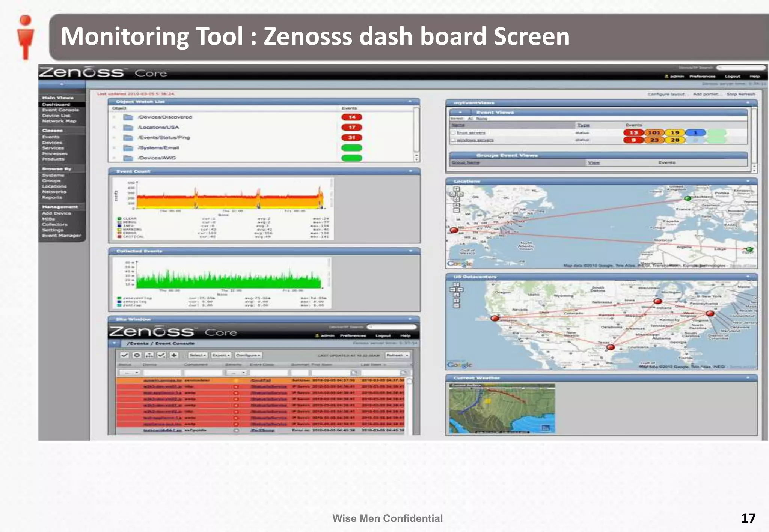Tick the windows servers checkbox
The width and height of the screenshot is (769, 532).
click(x=453, y=140)
